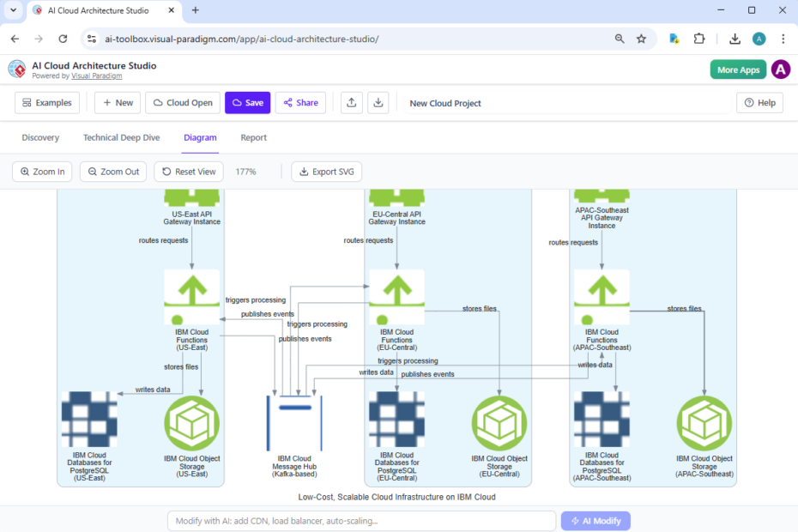
Task: Switch to the Report tab
Action: [x=254, y=136]
